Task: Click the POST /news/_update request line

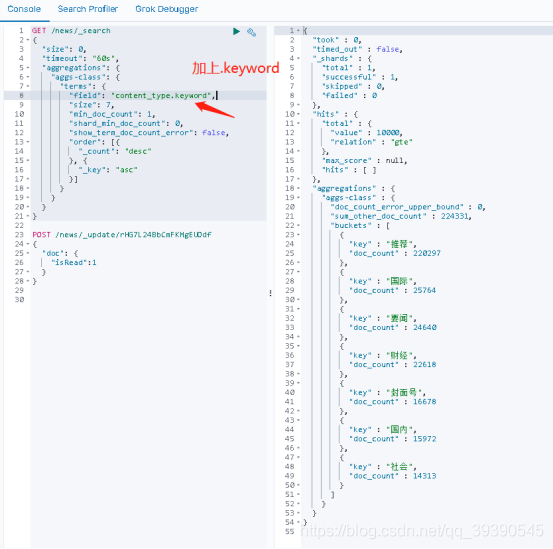Action: 122,234
